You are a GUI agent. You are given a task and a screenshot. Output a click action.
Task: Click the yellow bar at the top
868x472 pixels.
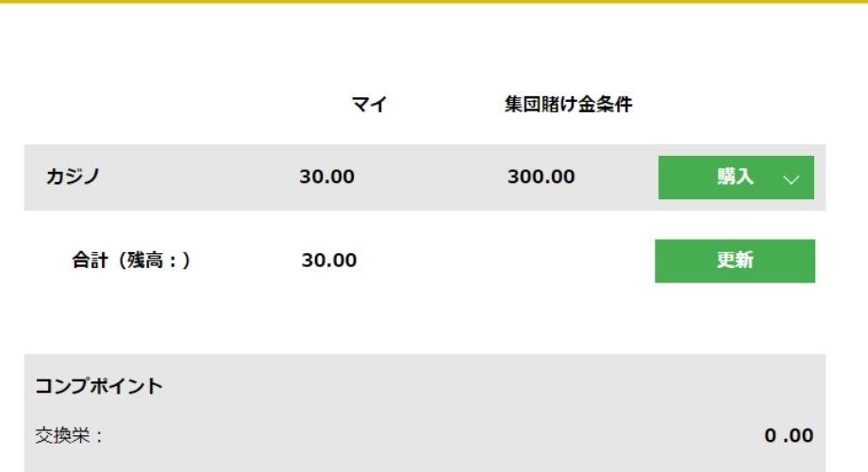pyautogui.click(x=434, y=2)
